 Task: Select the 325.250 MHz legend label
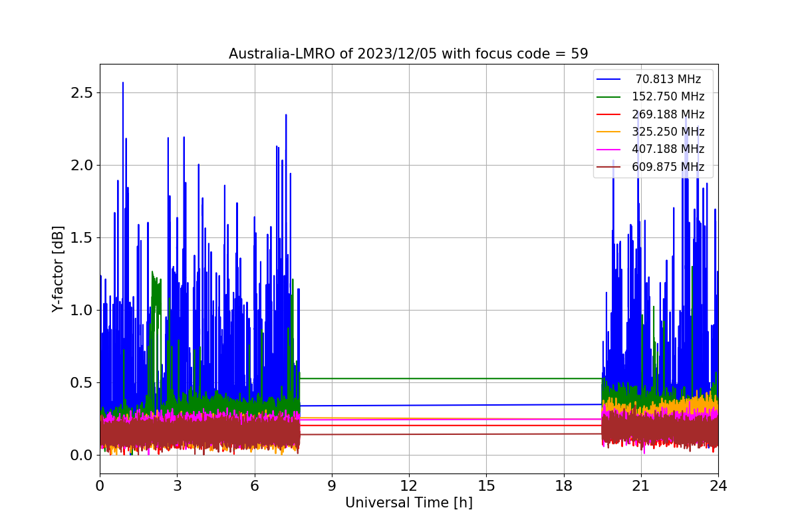click(668, 132)
